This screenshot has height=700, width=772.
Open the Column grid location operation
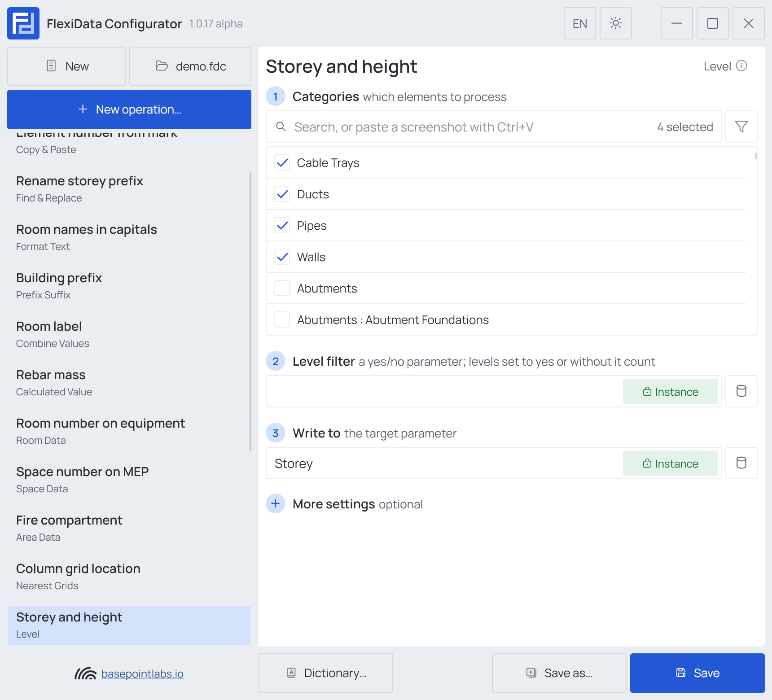pyautogui.click(x=128, y=576)
